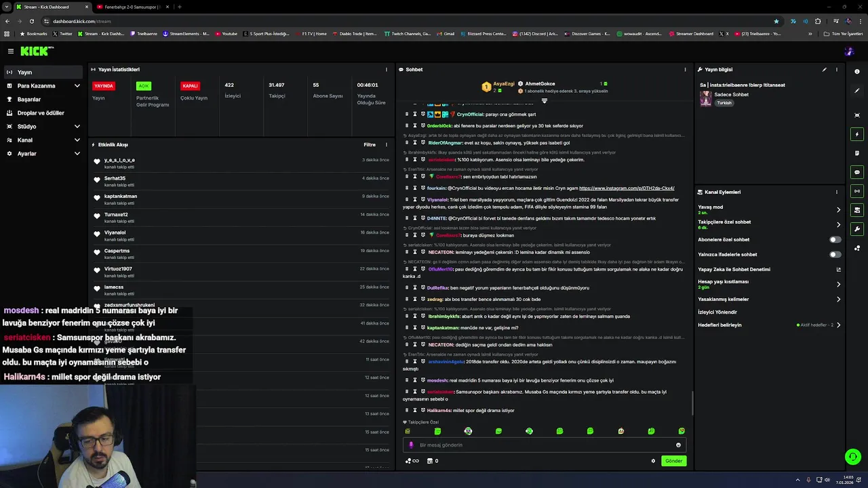This screenshot has width=868, height=488.
Task: Open options menu of Sohbet panel
Action: (x=685, y=69)
